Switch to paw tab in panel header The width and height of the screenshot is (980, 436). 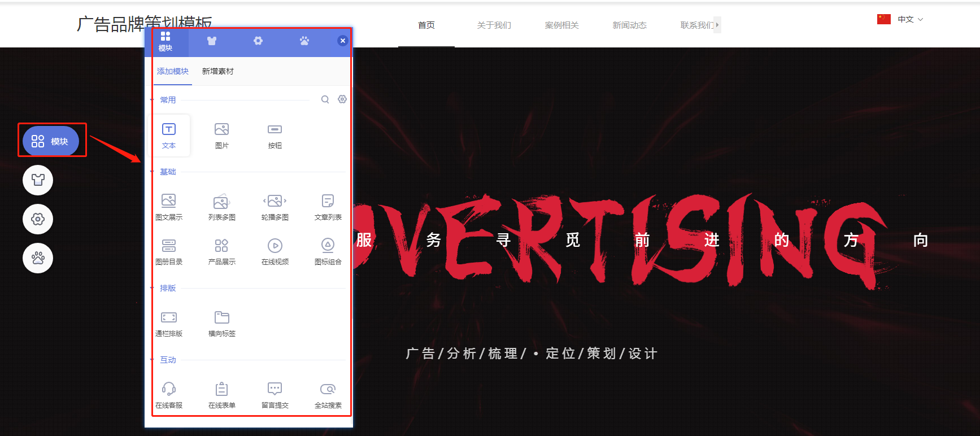tap(304, 41)
